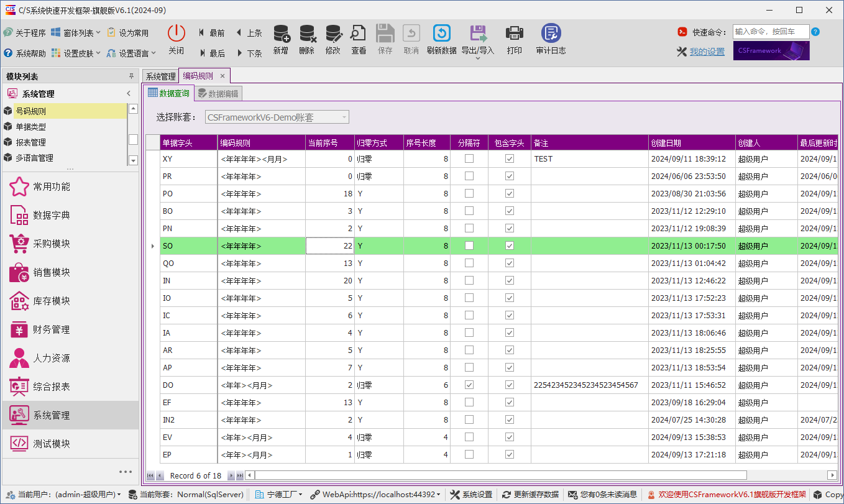Toggle 包含字头 checkbox in DO row
The width and height of the screenshot is (844, 504).
point(510,385)
